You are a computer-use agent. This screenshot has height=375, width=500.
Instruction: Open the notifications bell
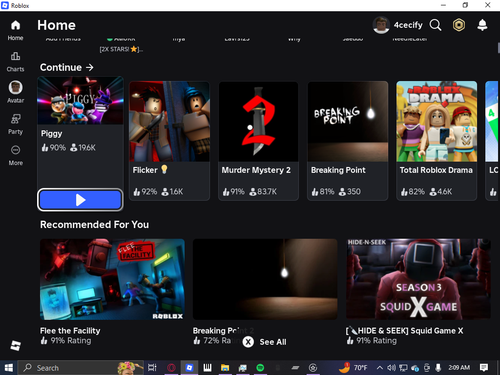(482, 25)
